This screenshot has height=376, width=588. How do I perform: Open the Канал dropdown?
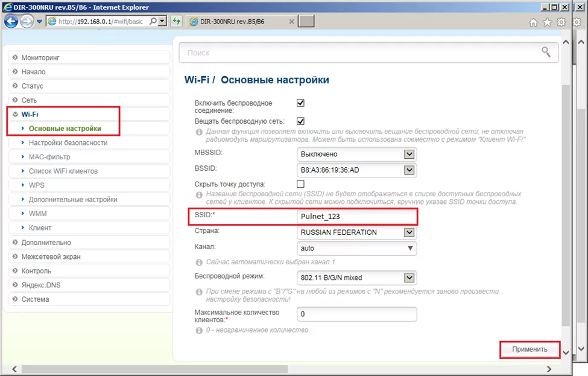[356, 248]
